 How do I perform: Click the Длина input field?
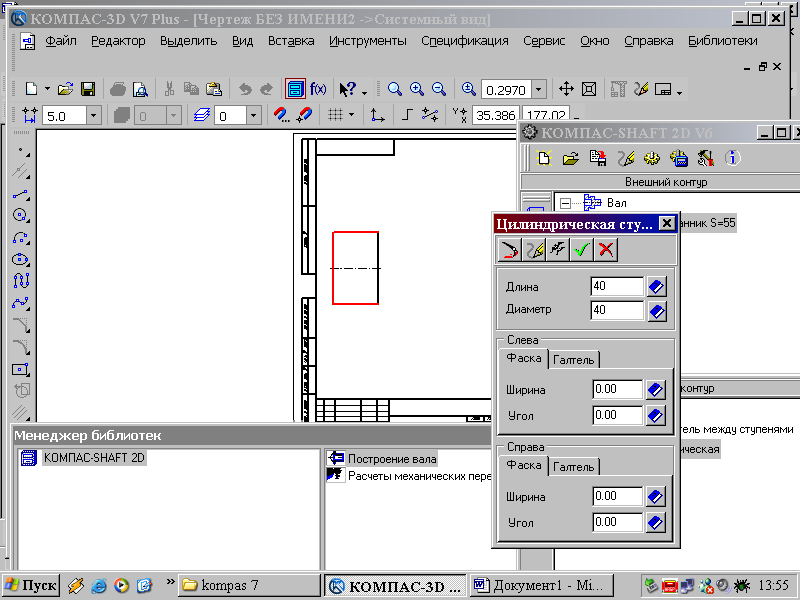point(617,286)
